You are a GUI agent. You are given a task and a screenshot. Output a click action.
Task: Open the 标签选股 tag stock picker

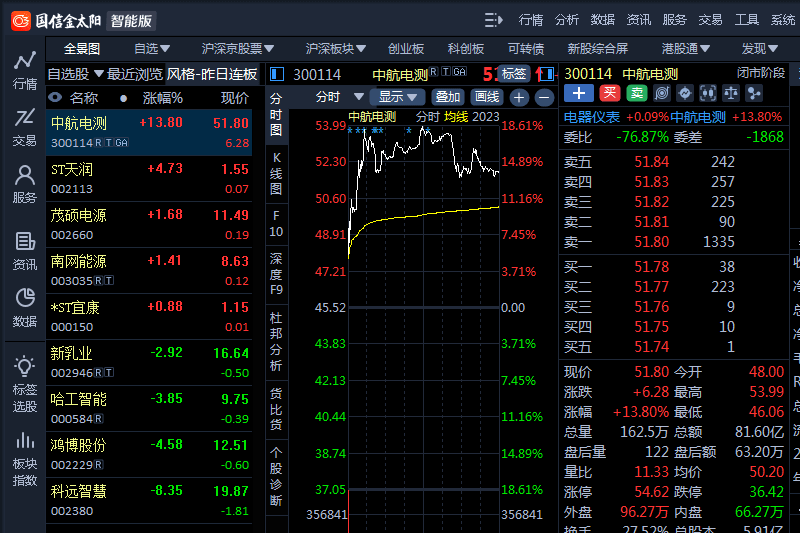pyautogui.click(x=24, y=385)
